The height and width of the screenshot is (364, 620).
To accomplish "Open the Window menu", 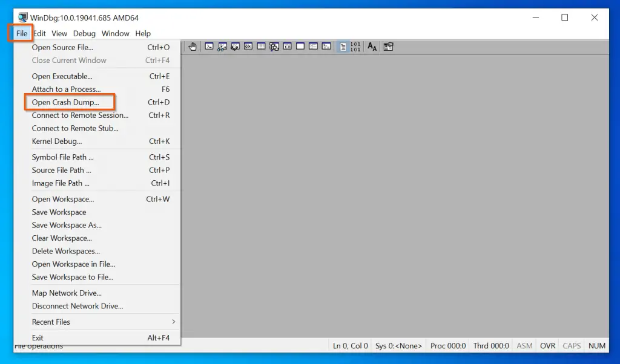I will (115, 33).
